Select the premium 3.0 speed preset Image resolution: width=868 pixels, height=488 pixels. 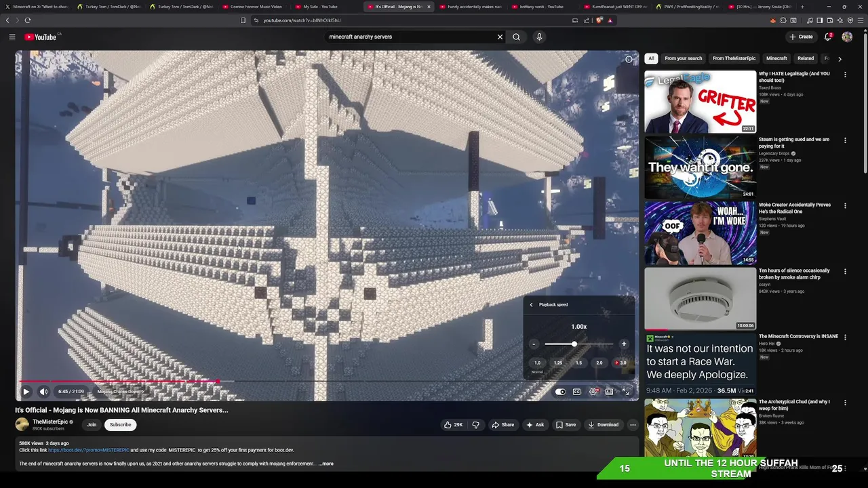(620, 363)
